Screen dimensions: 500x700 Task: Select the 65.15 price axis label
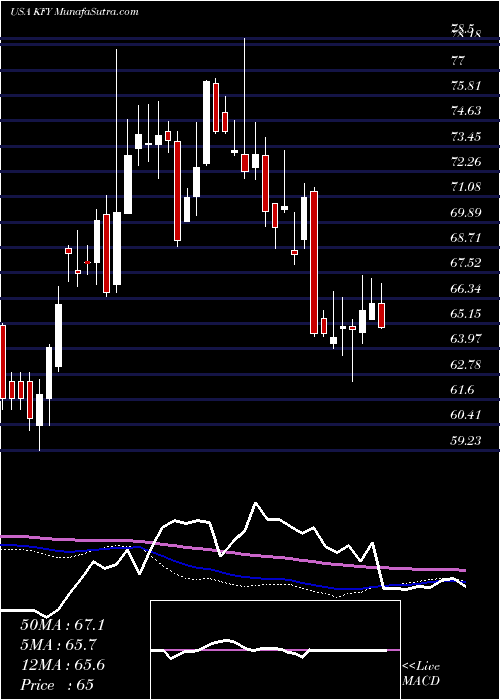coord(466,314)
